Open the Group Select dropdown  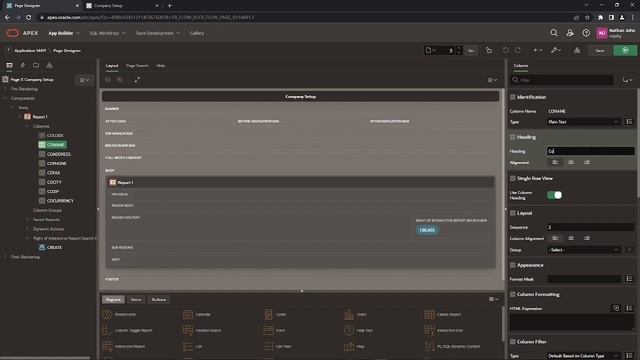[x=584, y=250]
